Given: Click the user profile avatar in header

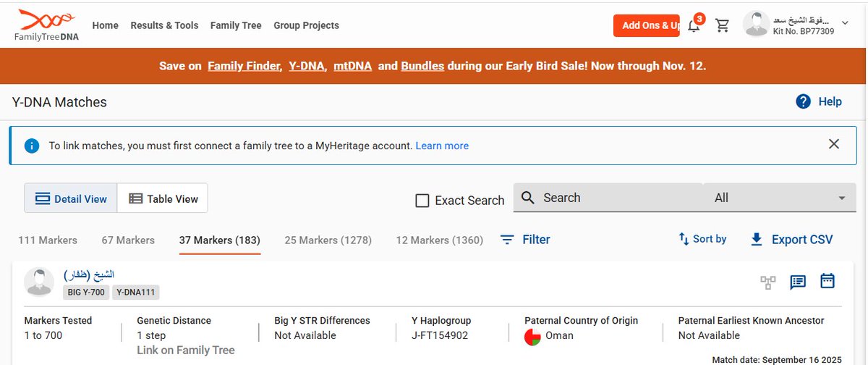Looking at the screenshot, I should pyautogui.click(x=756, y=24).
